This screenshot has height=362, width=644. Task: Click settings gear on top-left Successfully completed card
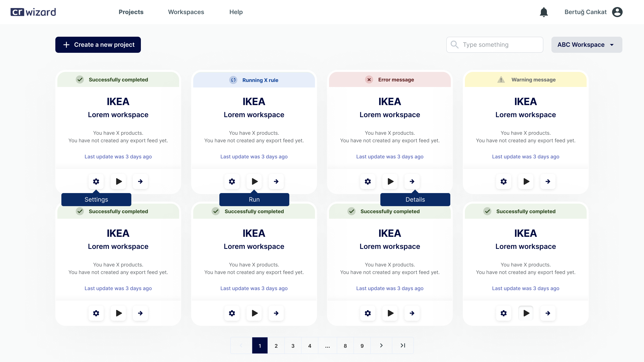[x=96, y=181]
